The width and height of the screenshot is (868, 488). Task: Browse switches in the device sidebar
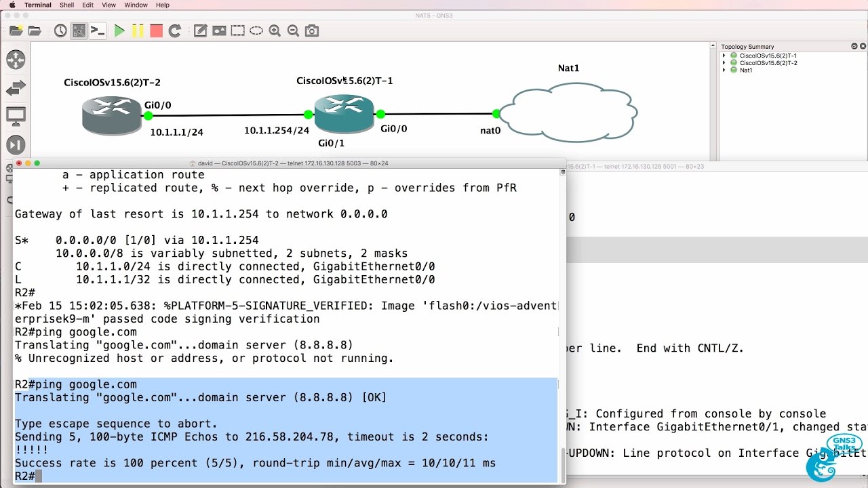(15, 88)
